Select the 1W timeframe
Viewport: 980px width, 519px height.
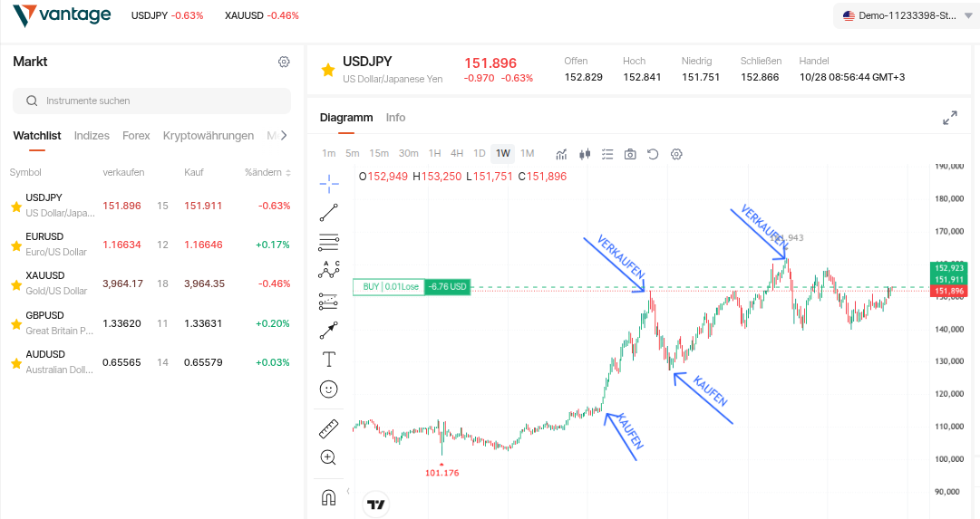pos(503,153)
